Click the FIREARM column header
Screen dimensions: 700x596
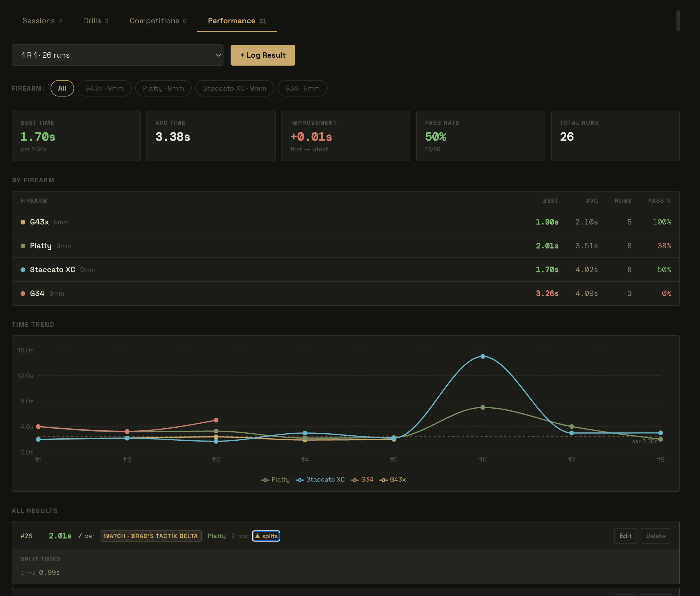pyautogui.click(x=34, y=201)
